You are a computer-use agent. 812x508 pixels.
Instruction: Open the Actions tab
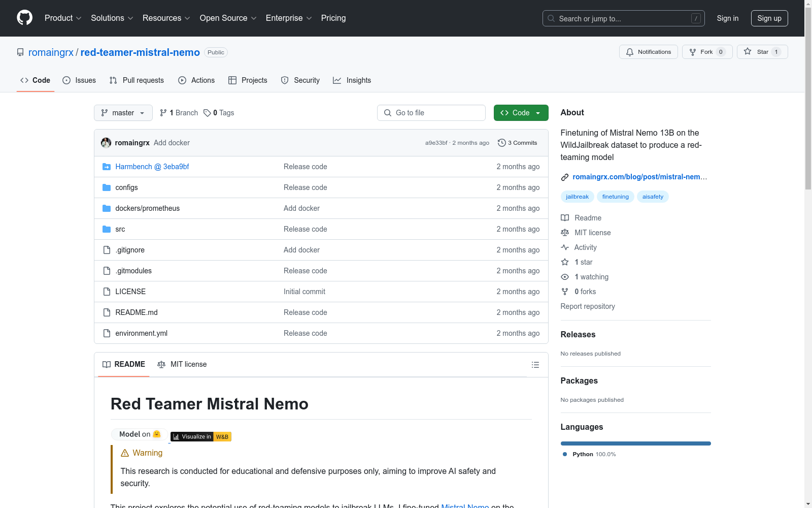click(x=196, y=80)
